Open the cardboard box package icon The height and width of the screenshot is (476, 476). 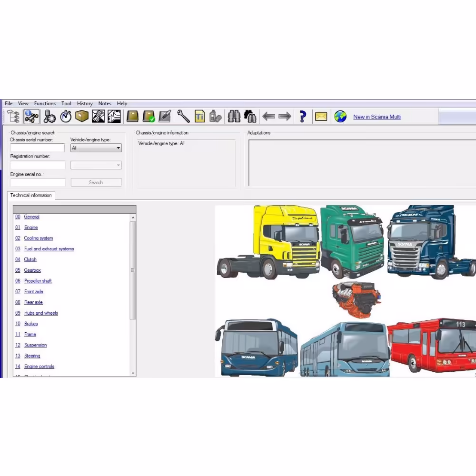[x=82, y=117]
